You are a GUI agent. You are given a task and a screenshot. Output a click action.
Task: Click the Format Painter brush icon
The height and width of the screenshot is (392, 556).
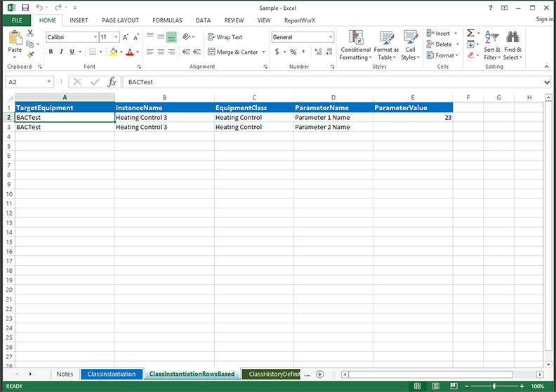30,55
